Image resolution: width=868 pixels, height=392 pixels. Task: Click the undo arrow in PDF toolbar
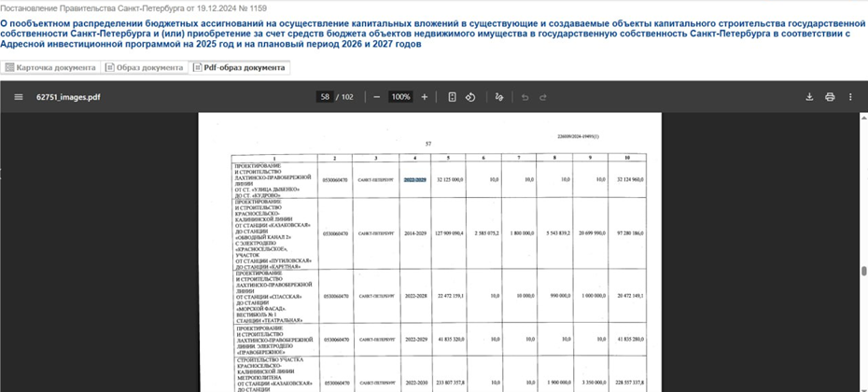click(525, 97)
